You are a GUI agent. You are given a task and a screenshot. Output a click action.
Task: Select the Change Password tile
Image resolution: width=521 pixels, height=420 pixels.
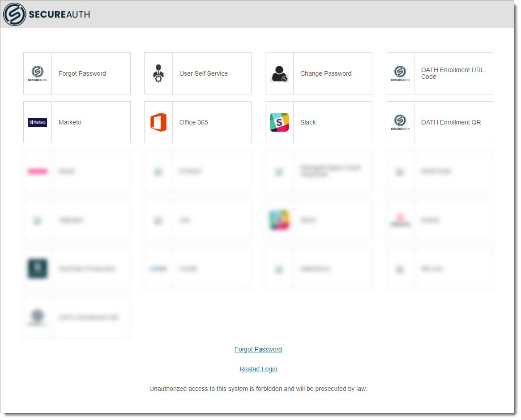318,73
